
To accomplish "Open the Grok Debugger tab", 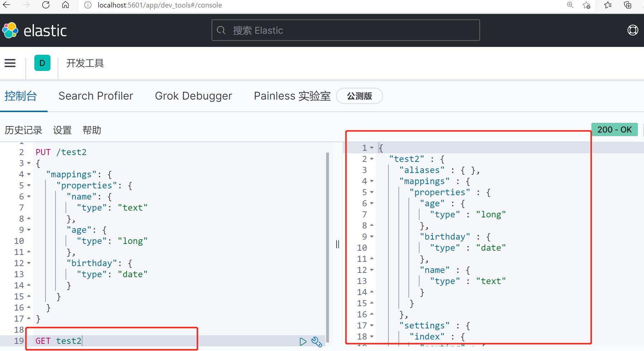I will pyautogui.click(x=193, y=96).
